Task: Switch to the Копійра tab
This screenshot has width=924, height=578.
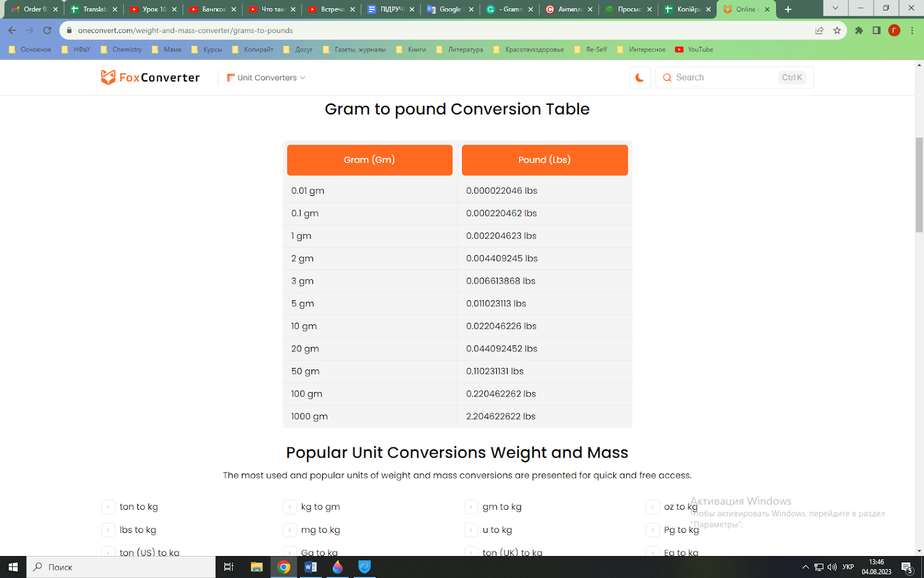Action: [687, 9]
